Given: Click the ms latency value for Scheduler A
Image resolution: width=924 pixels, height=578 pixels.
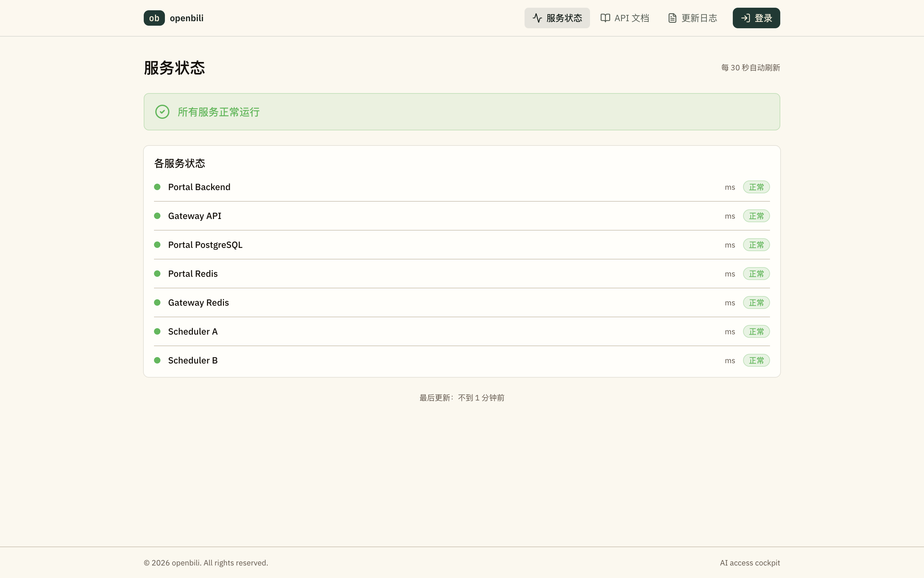Looking at the screenshot, I should [730, 332].
